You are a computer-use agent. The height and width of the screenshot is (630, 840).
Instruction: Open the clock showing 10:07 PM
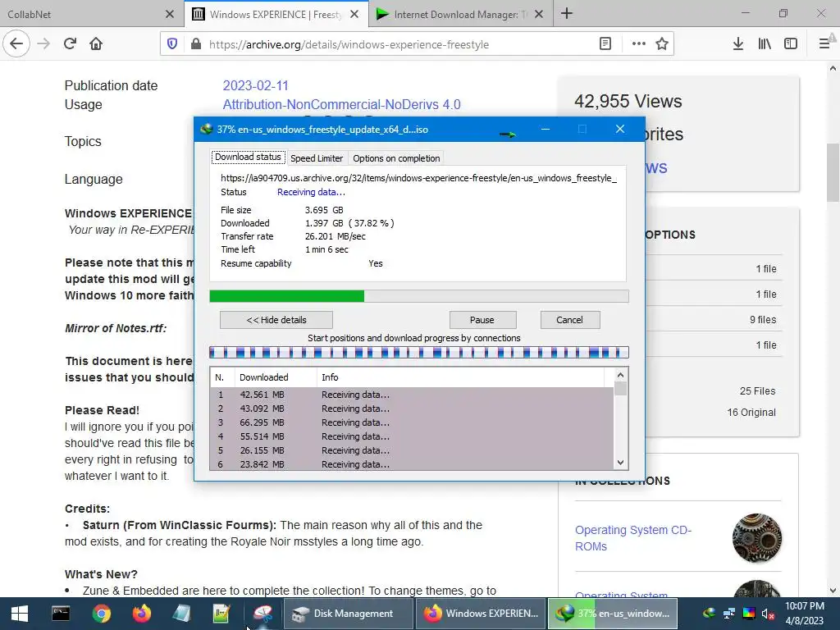[804, 614]
